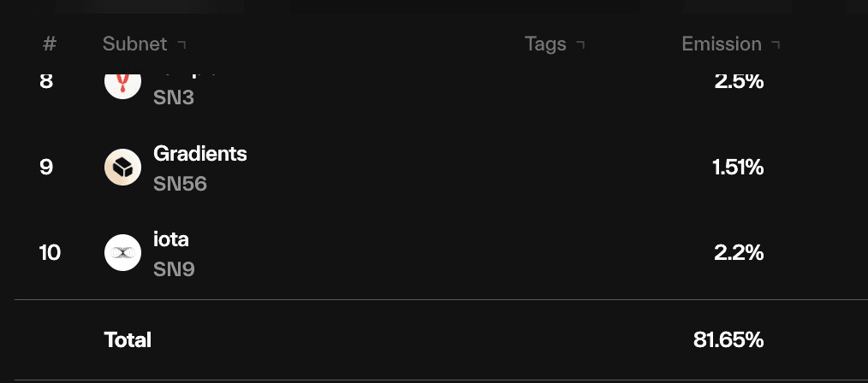Screen dimensions: 868x383
Task: Sort table by Emission column header
Action: click(722, 44)
